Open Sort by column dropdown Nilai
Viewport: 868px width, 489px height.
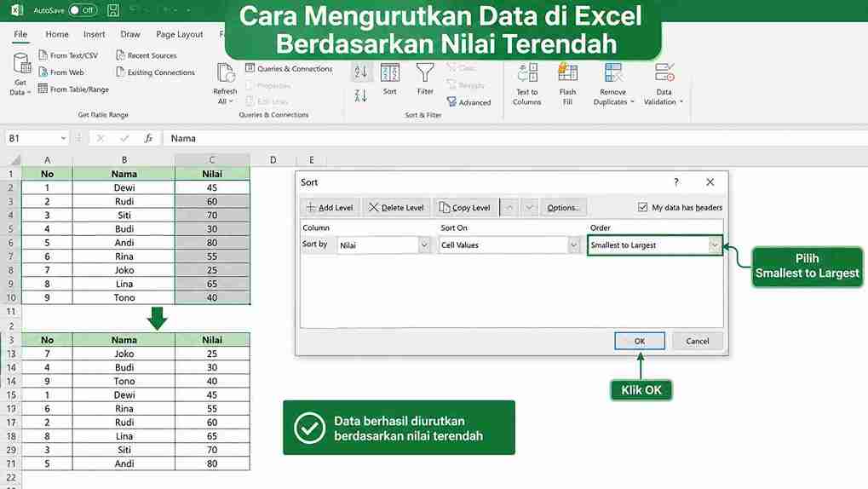(424, 244)
